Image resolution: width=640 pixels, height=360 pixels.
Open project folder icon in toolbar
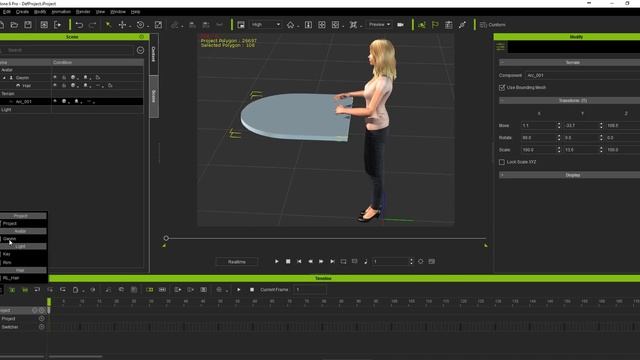pos(14,25)
